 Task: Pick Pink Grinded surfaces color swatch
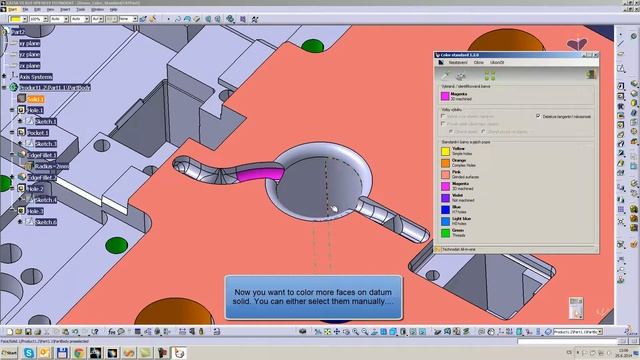(445, 175)
